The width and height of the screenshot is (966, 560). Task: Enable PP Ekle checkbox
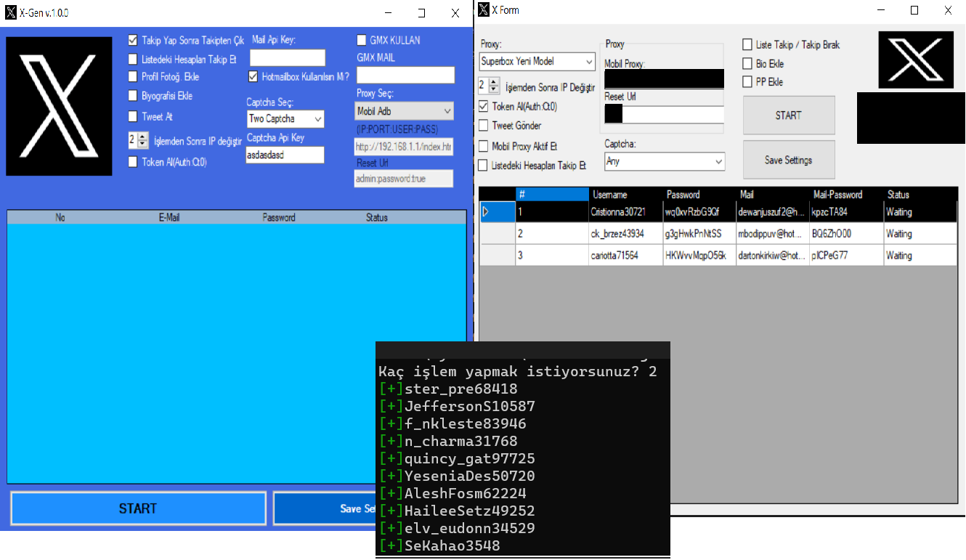point(747,82)
